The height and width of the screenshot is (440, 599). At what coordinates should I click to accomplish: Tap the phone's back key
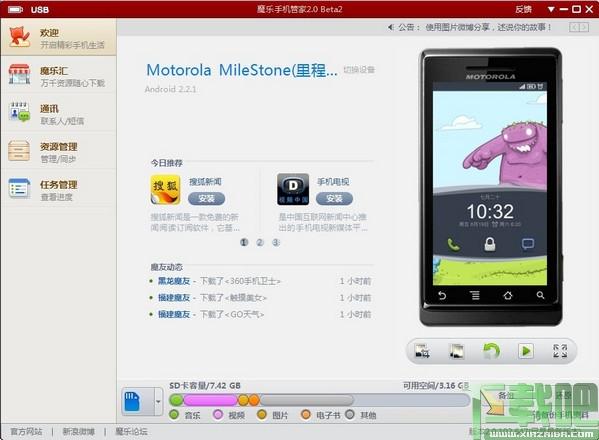(x=442, y=295)
